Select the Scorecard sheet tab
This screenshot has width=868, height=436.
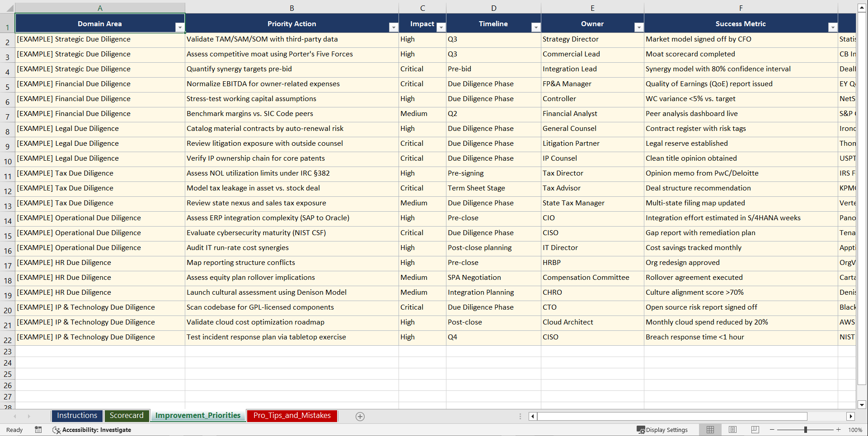127,416
